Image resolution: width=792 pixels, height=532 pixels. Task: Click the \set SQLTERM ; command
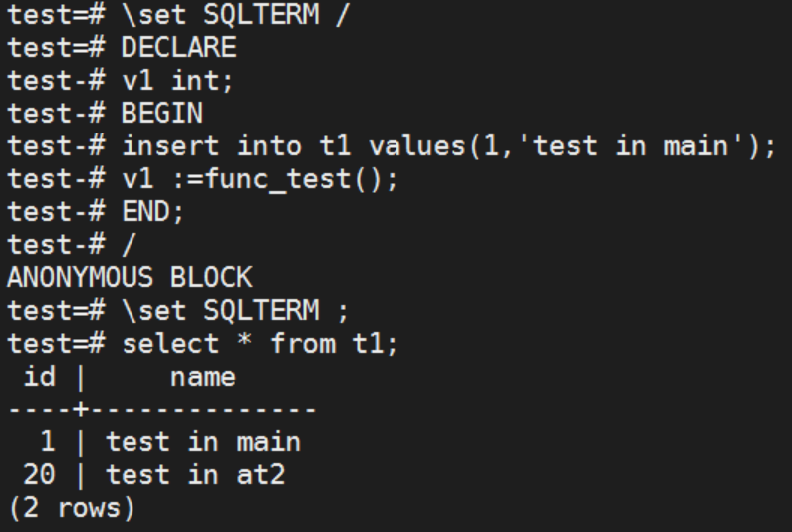234,310
